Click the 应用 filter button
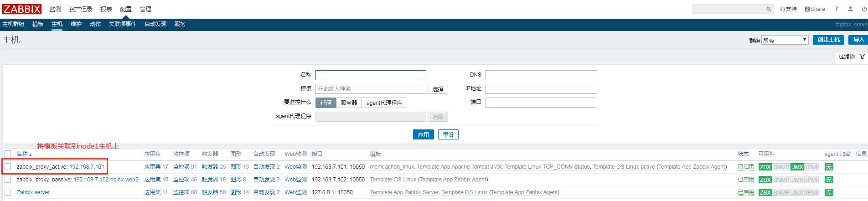 (424, 134)
